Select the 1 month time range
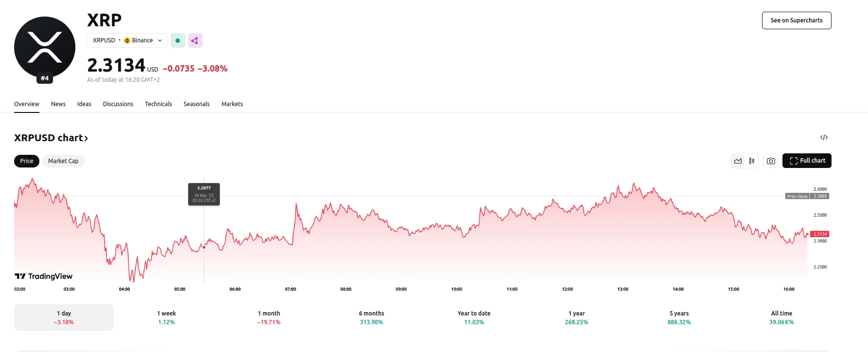 269,317
